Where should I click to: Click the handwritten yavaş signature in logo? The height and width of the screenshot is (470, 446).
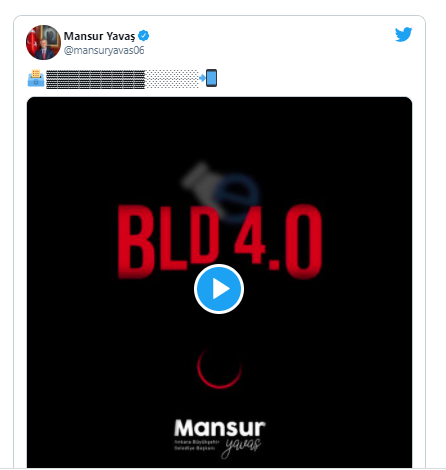coord(241,447)
